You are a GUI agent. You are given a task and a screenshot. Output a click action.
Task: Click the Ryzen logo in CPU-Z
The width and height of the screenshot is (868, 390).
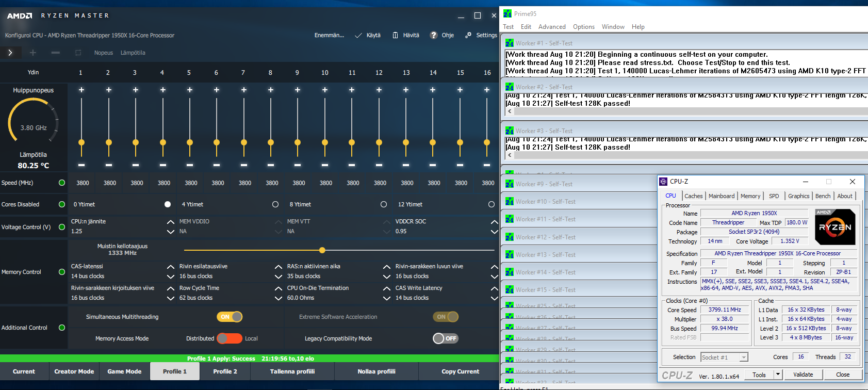click(x=835, y=226)
